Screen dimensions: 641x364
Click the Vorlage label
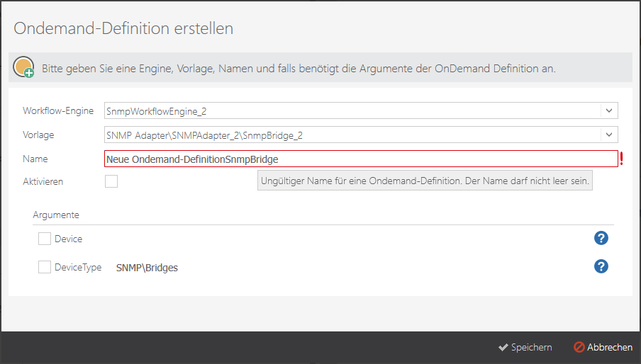point(38,135)
